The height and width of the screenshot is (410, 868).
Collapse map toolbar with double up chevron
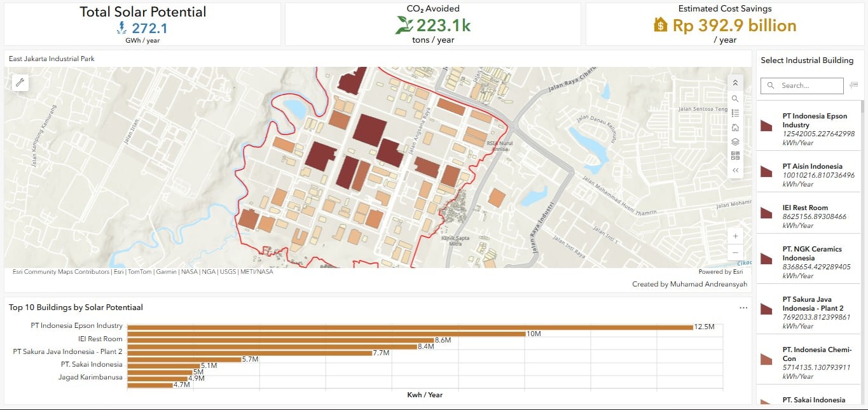tap(735, 83)
